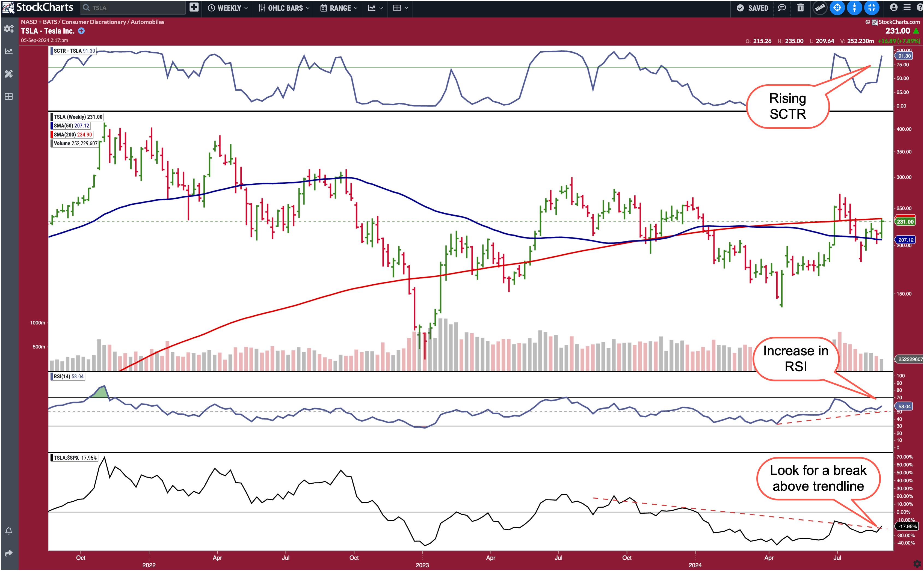Click the NASD + BATS sector breadcrumb text
The image size is (924, 571).
point(93,22)
